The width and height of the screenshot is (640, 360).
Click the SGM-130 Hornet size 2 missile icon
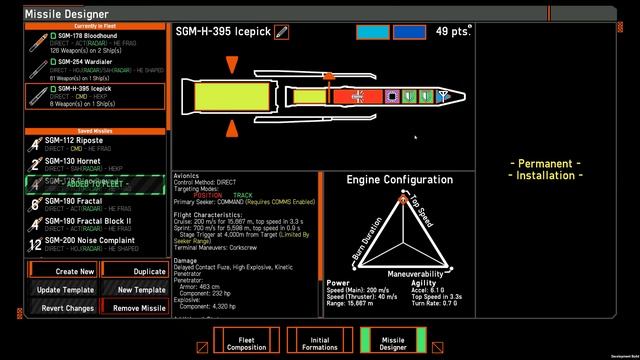35,164
